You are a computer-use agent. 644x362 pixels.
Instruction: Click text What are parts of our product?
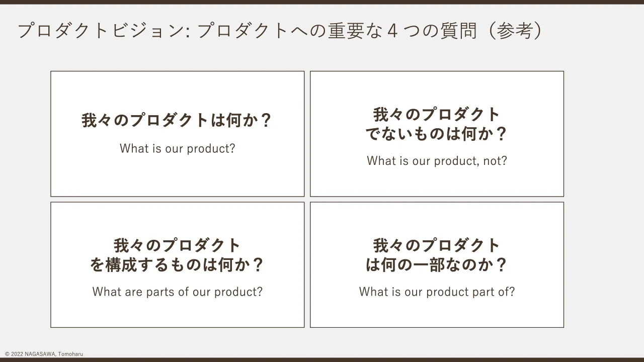[x=177, y=292]
